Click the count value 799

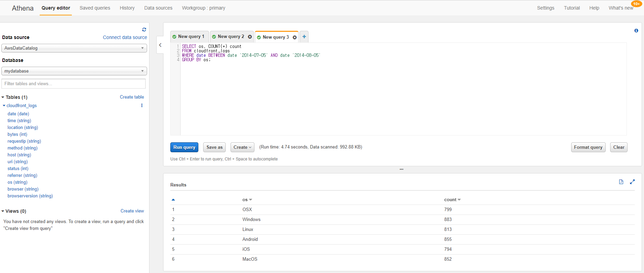[448, 210]
